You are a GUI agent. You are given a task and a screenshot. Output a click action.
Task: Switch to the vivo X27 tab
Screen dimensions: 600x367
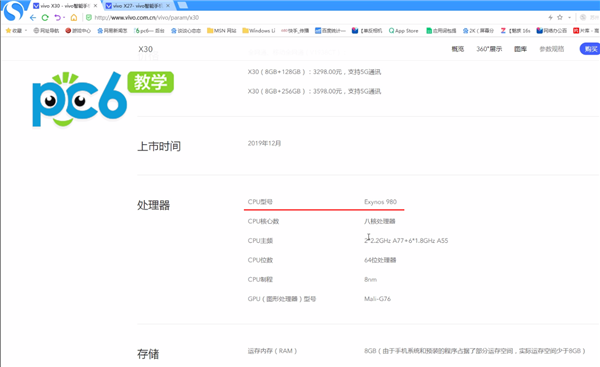point(137,6)
